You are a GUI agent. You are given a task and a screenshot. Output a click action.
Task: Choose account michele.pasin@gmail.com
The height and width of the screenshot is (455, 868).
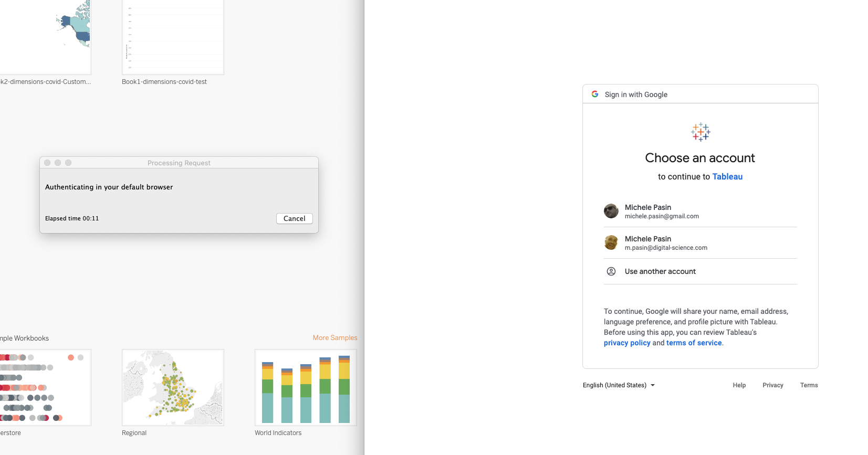pos(700,211)
